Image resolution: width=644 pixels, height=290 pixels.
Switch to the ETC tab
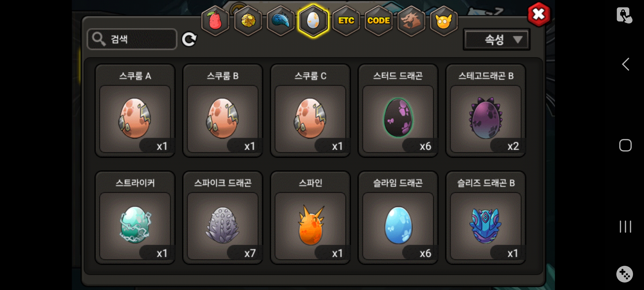(x=346, y=21)
